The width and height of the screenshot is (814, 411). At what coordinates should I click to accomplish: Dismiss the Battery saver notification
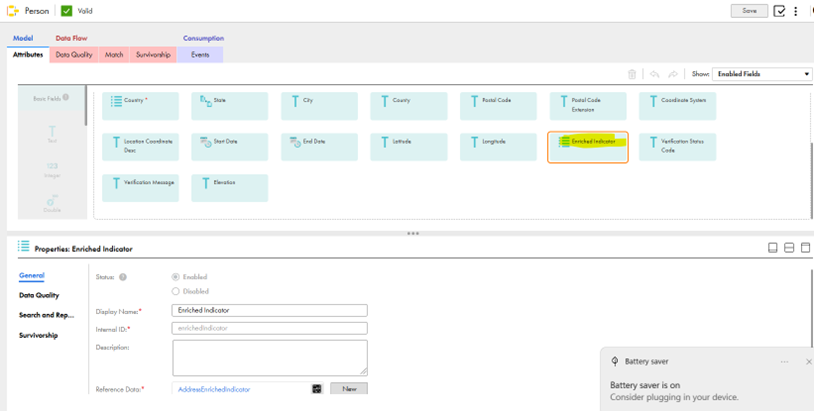809,362
